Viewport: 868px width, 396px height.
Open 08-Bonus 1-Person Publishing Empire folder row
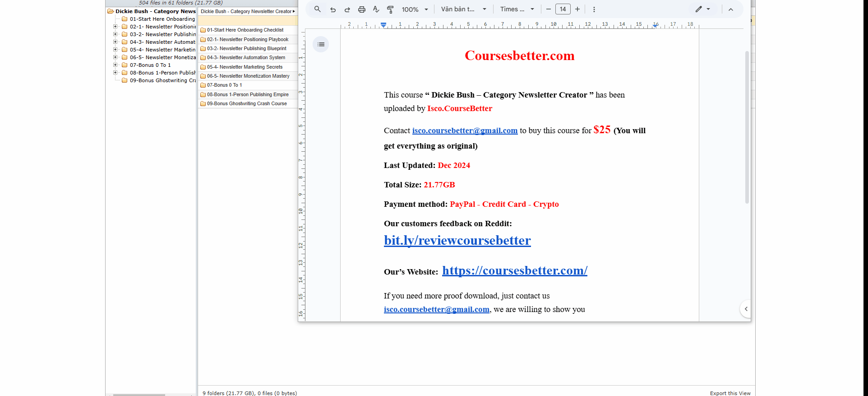[x=248, y=94]
